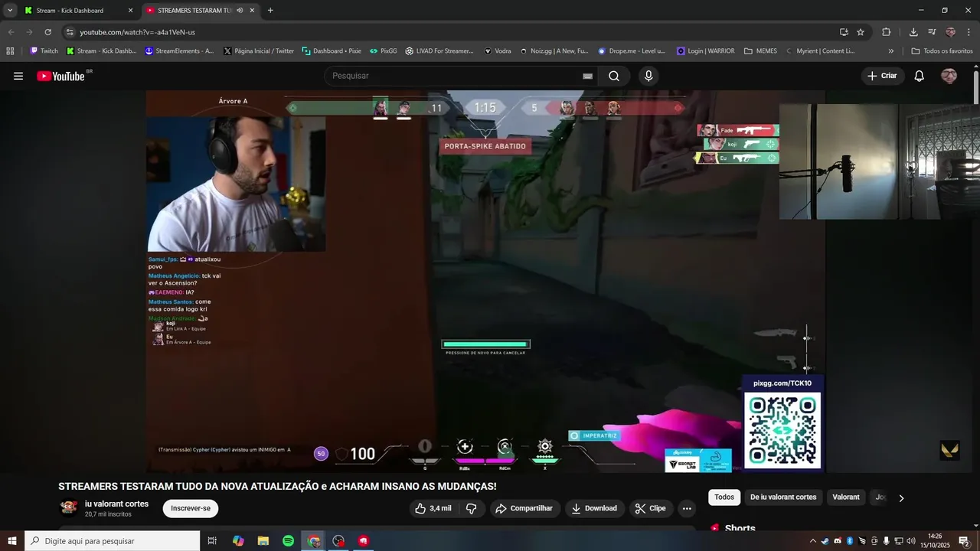Open the Login | WARRIOR bookmark
This screenshot has width=980, height=551.
click(x=705, y=51)
